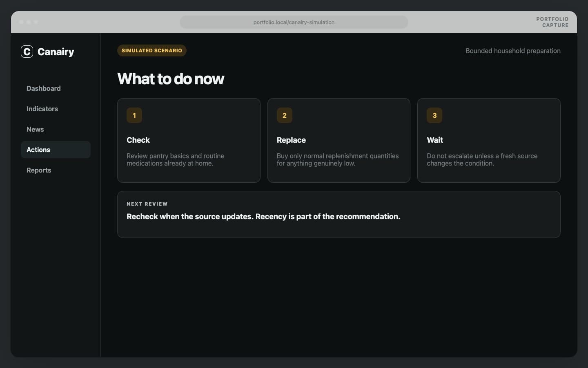Click the step 3 number badge

coord(434,115)
